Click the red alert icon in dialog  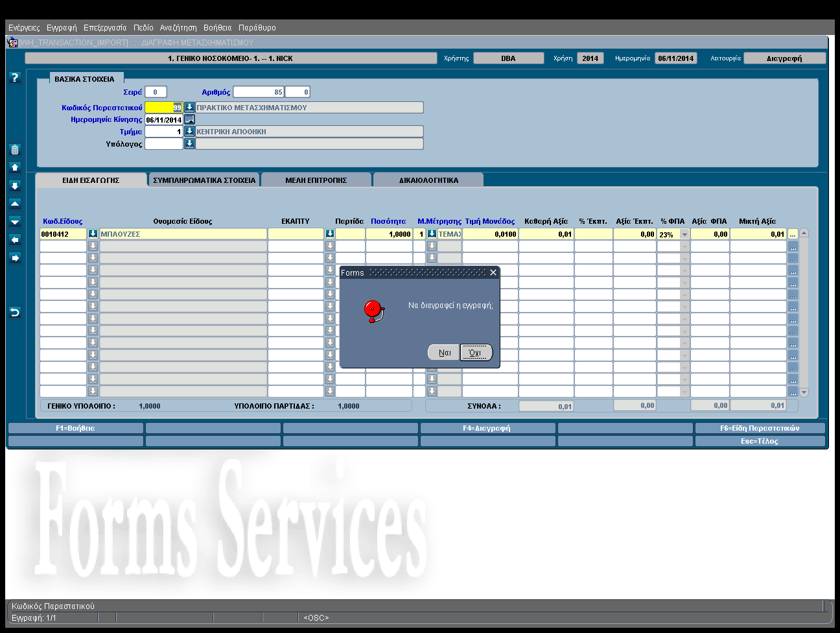[373, 311]
